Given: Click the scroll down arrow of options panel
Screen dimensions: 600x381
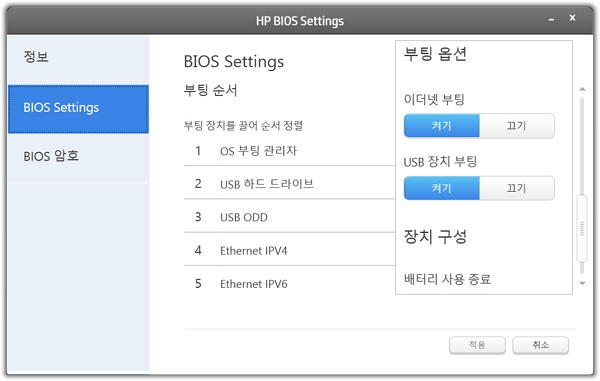Looking at the screenshot, I should [x=582, y=283].
